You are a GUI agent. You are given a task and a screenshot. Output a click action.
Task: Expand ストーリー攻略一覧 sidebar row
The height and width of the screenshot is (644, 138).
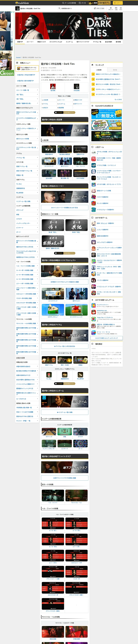27,90
